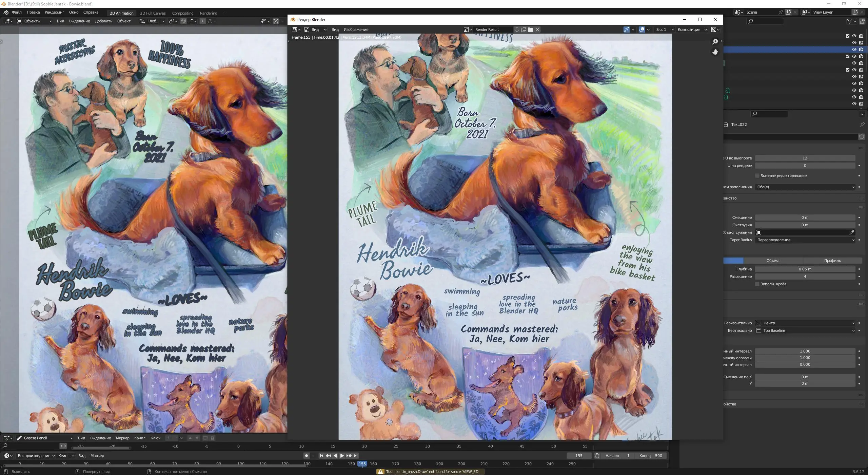The width and height of the screenshot is (868, 475).
Task: Toggle the Быстрое редактирование checkbox
Action: (x=757, y=176)
